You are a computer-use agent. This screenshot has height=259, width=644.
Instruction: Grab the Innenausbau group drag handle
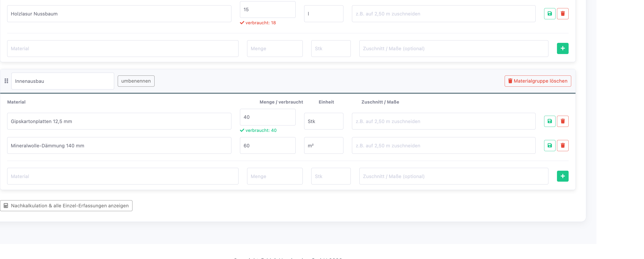pos(6,81)
